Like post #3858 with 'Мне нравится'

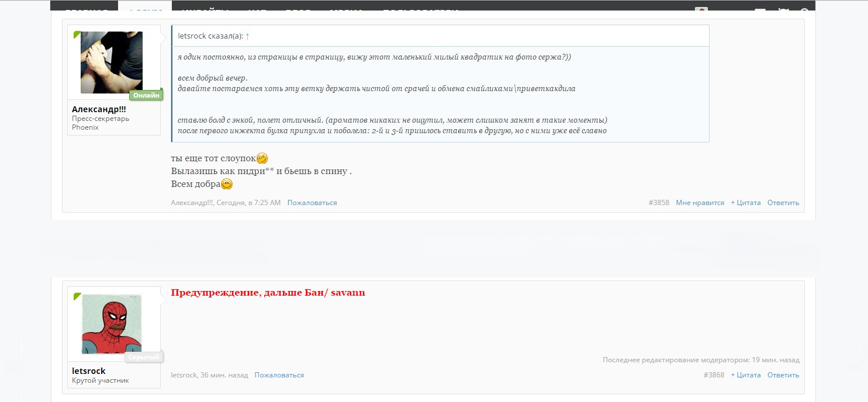tap(700, 203)
